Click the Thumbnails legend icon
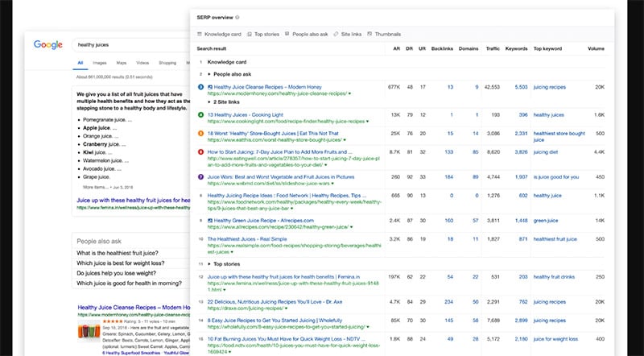The height and width of the screenshot is (356, 644). tap(369, 34)
